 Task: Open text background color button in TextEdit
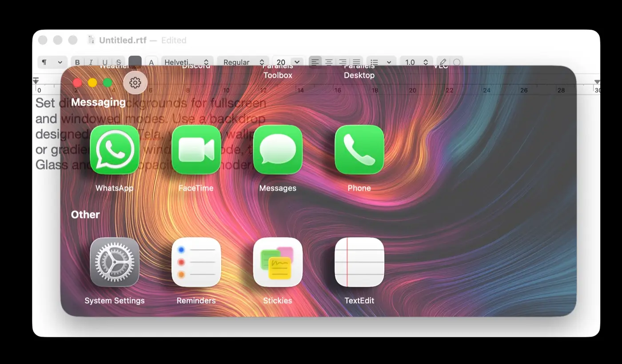coord(152,62)
